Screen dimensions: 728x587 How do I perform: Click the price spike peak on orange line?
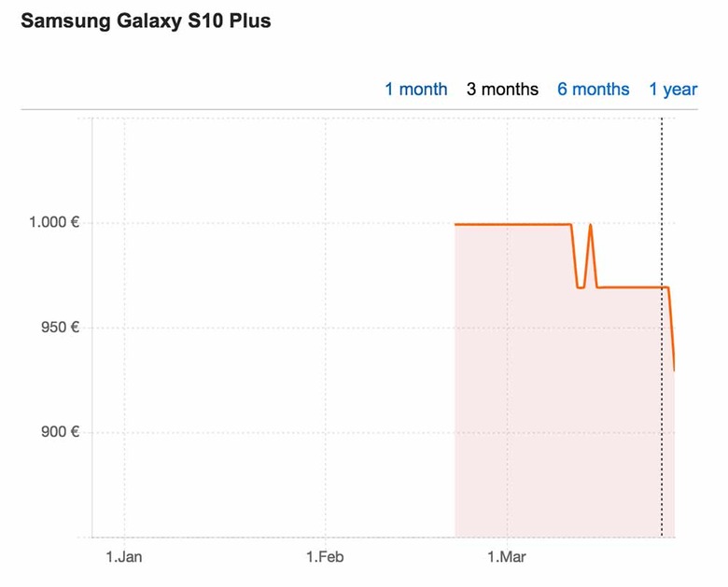pyautogui.click(x=590, y=225)
